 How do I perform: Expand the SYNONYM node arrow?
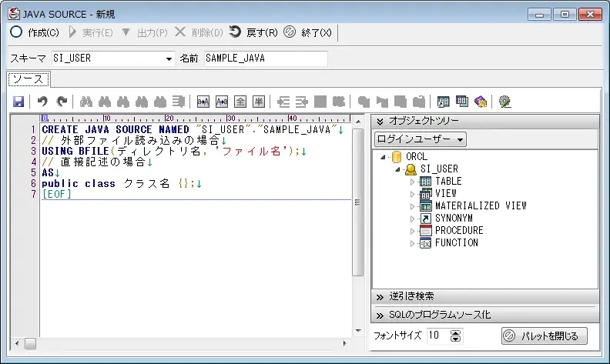pyautogui.click(x=412, y=219)
